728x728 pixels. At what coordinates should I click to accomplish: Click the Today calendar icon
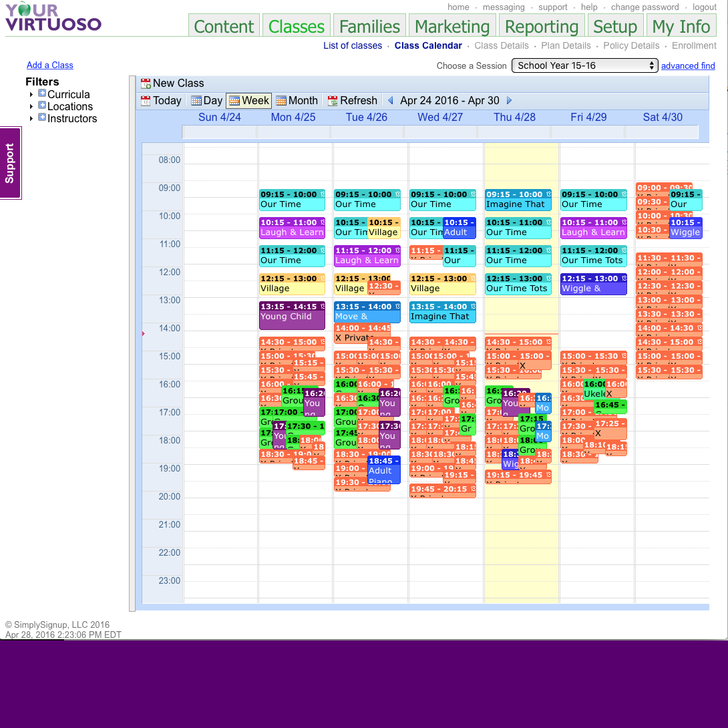(146, 101)
